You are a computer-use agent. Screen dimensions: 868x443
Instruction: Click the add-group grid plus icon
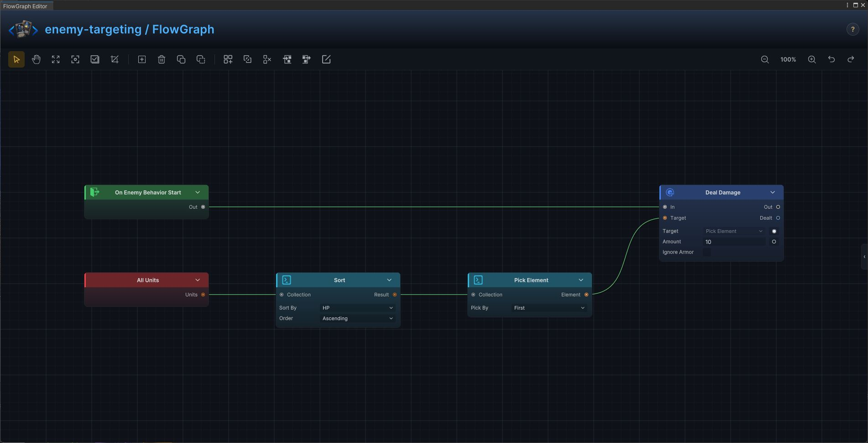click(228, 59)
